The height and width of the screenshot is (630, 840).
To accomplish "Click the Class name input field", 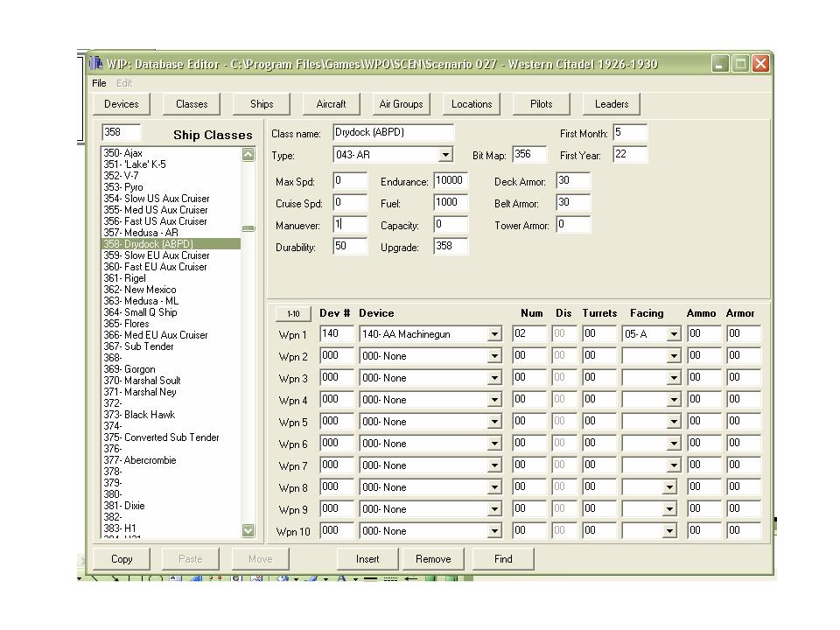I will (x=393, y=132).
